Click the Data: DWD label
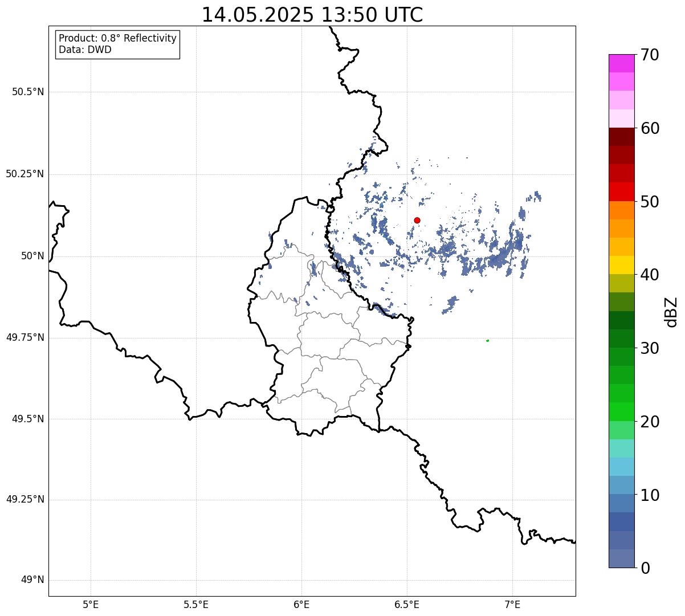Image resolution: width=685 pixels, height=616 pixels. [85, 50]
